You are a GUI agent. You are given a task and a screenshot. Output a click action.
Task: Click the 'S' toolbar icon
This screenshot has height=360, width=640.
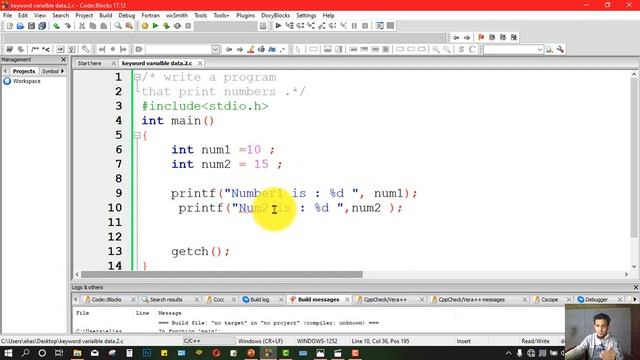(x=461, y=49)
